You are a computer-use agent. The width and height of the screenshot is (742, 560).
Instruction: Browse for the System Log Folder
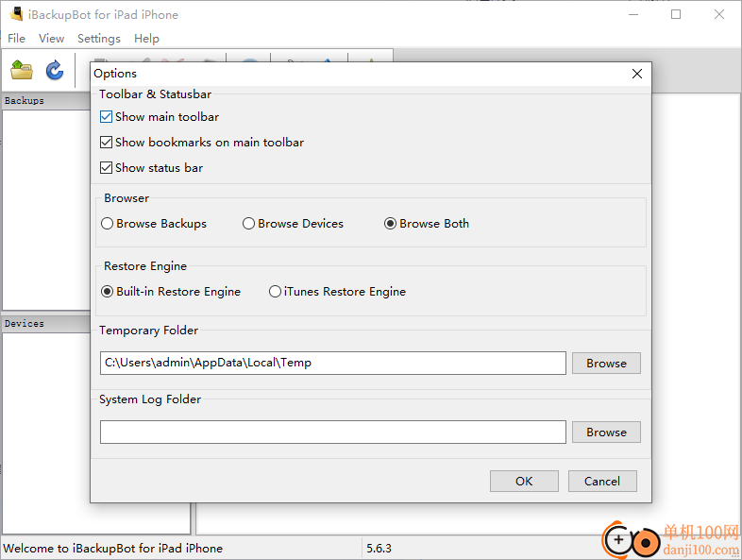coord(606,433)
